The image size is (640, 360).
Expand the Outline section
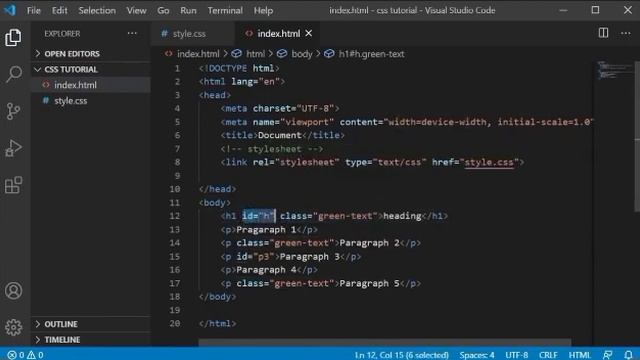point(91,324)
